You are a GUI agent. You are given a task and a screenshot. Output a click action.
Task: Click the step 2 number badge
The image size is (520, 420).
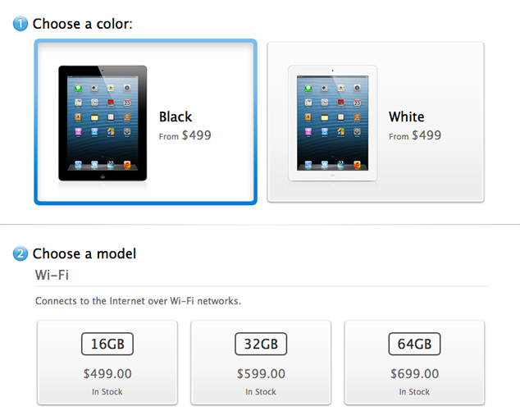21,253
